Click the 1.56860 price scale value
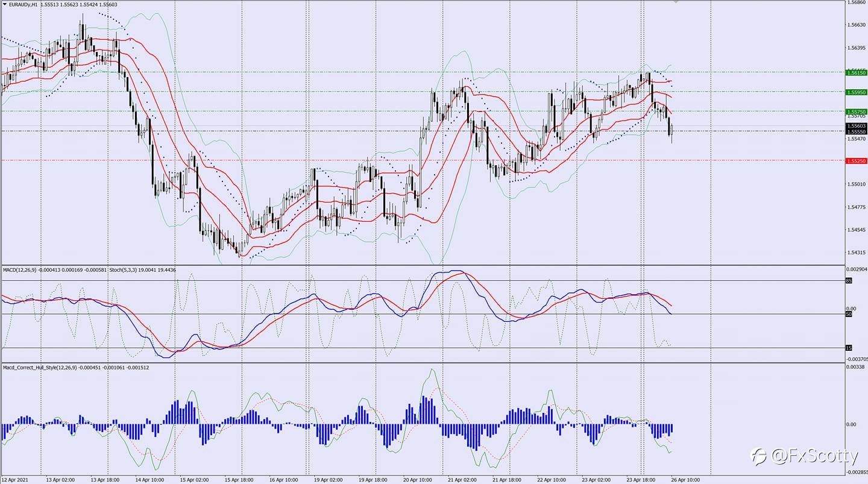Viewport: 868px width, 484px height. coord(857,2)
